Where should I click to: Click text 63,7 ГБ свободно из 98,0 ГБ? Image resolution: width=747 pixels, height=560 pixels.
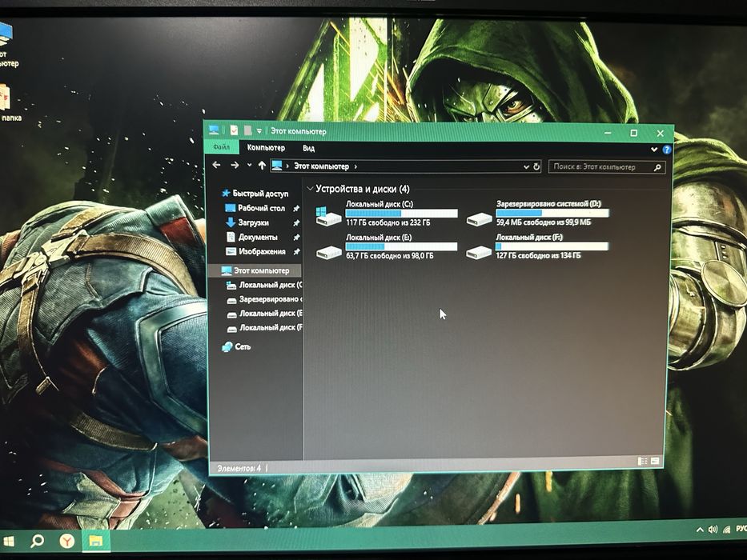click(x=390, y=256)
